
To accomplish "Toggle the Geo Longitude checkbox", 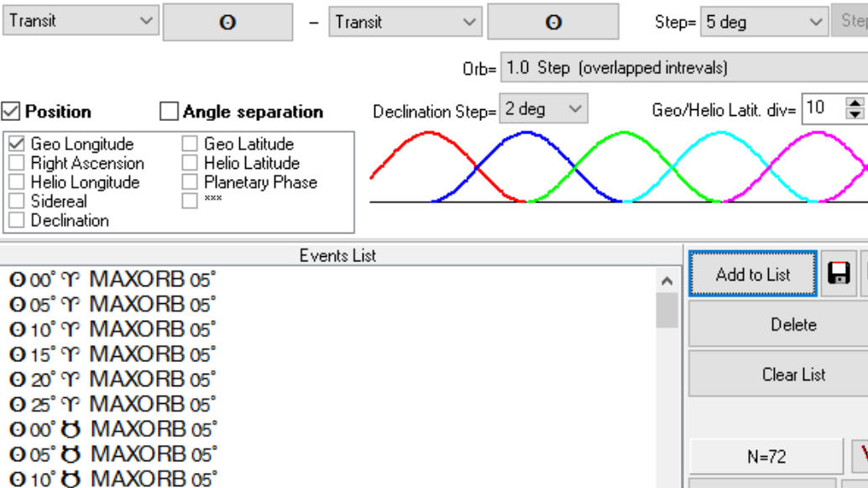I will [x=17, y=144].
